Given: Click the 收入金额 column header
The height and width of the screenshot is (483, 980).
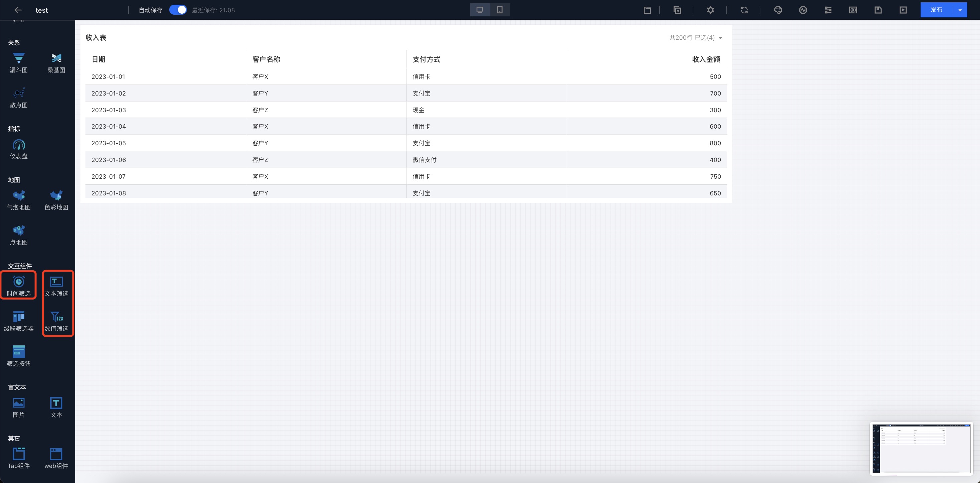Looking at the screenshot, I should point(706,59).
